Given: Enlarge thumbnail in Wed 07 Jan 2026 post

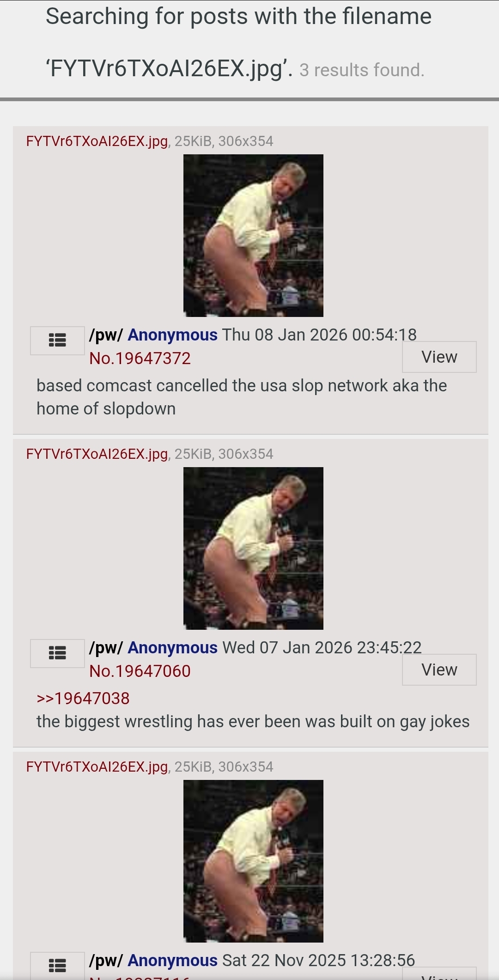Looking at the screenshot, I should [253, 548].
